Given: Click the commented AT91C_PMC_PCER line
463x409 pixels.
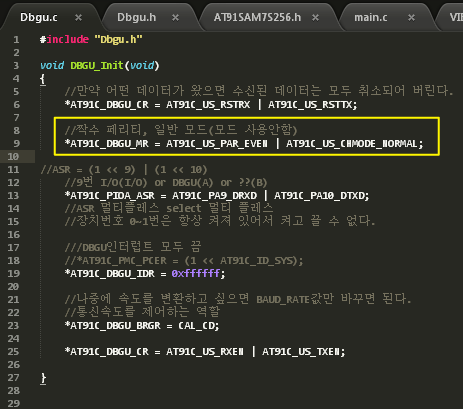Looking at the screenshot, I should click(184, 261).
